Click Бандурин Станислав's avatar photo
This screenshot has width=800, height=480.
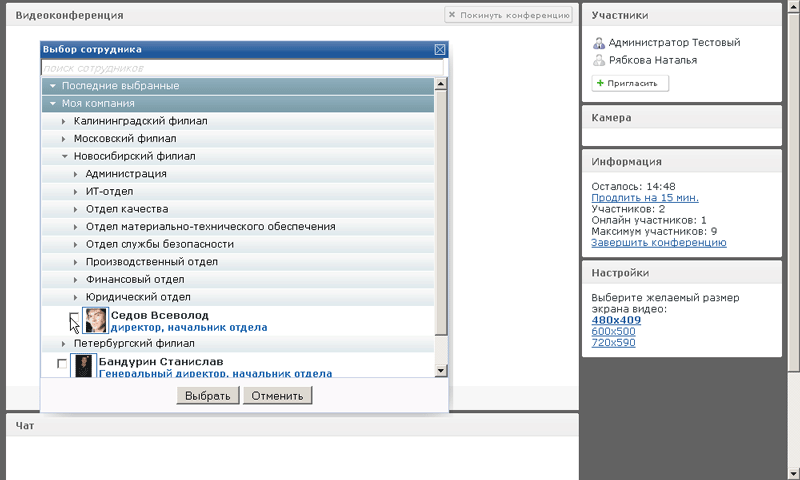coord(83,366)
